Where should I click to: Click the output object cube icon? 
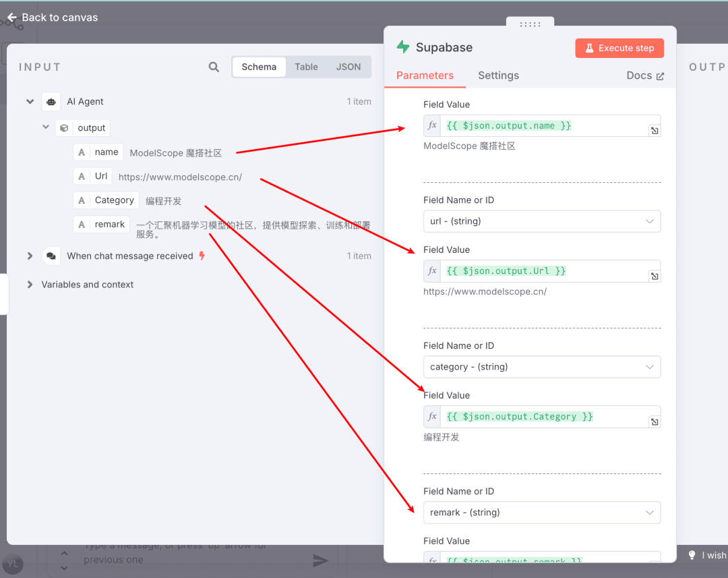point(64,127)
